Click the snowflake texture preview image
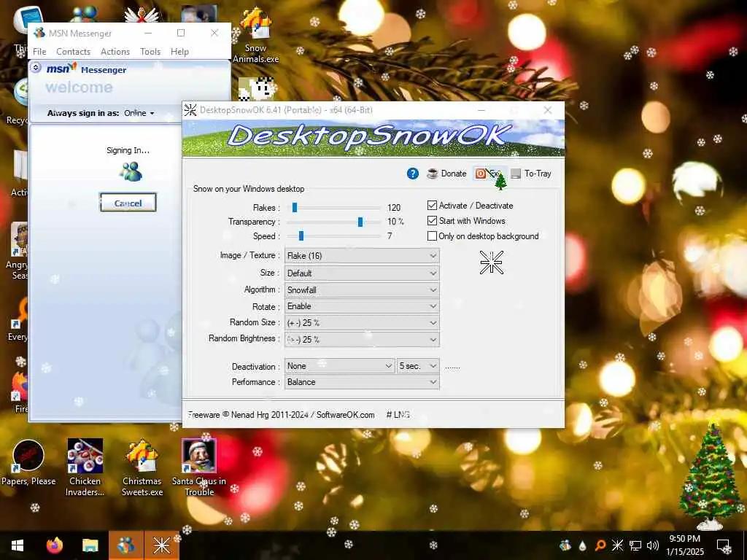This screenshot has height=560, width=747. point(491,262)
